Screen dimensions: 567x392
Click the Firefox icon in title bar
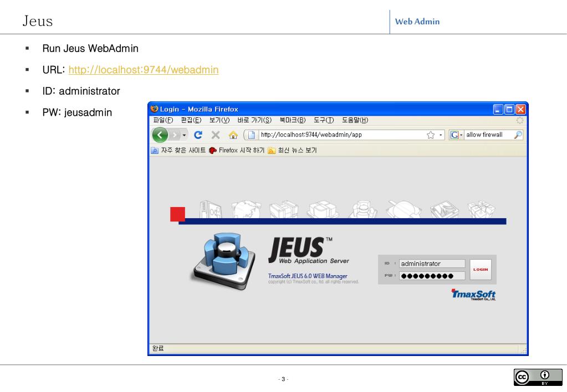click(155, 109)
